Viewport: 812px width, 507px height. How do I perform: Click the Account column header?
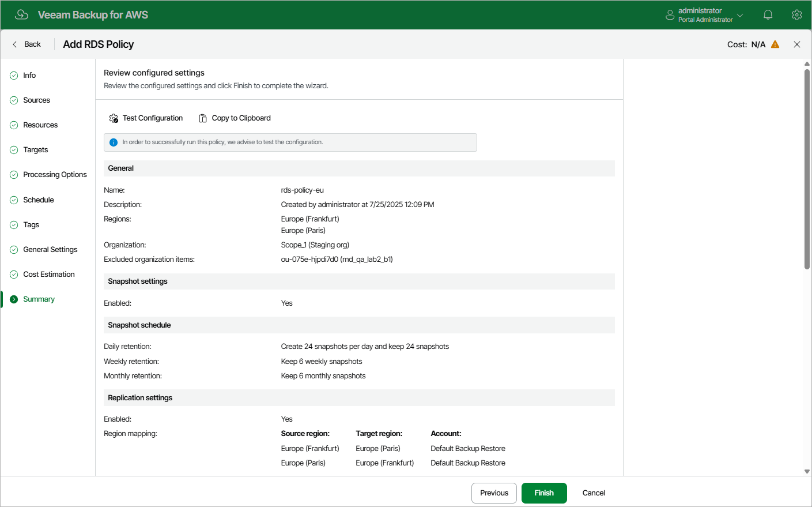[x=446, y=434]
